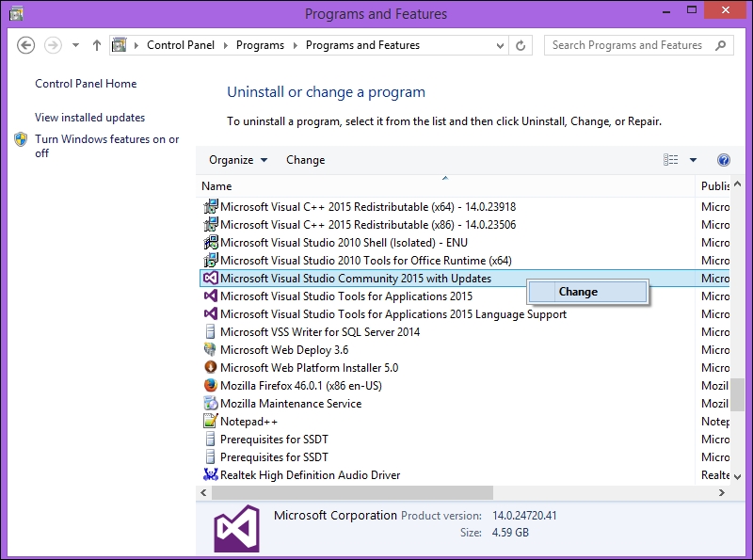Expand the address bar history dropdown
Screen dimensions: 753x560
tap(500, 45)
